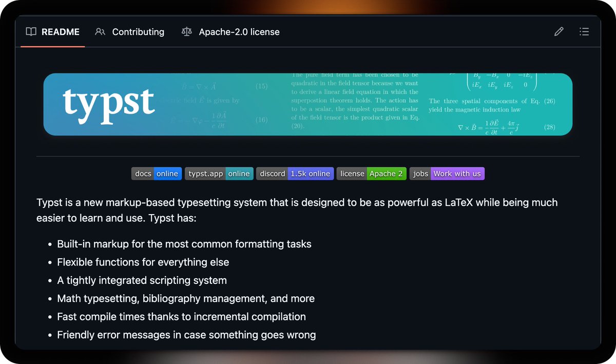Viewport: 616px width, 364px height.
Task: Open the typst.app online badge
Action: pyautogui.click(x=219, y=174)
